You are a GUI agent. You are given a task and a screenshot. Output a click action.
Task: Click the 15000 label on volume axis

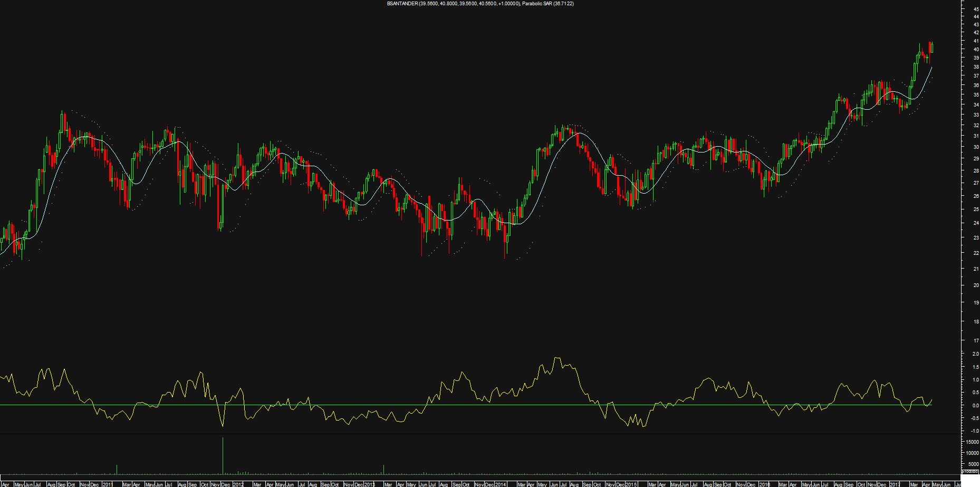[x=972, y=442]
